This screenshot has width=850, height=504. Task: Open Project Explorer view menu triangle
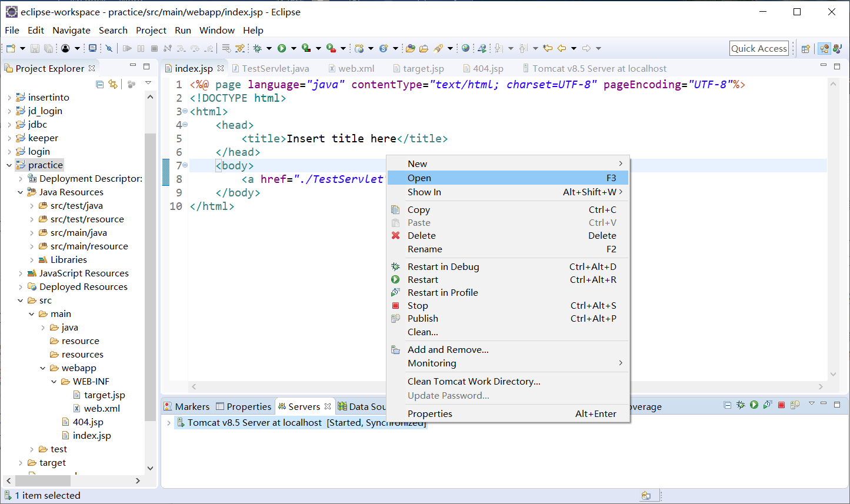pyautogui.click(x=148, y=84)
